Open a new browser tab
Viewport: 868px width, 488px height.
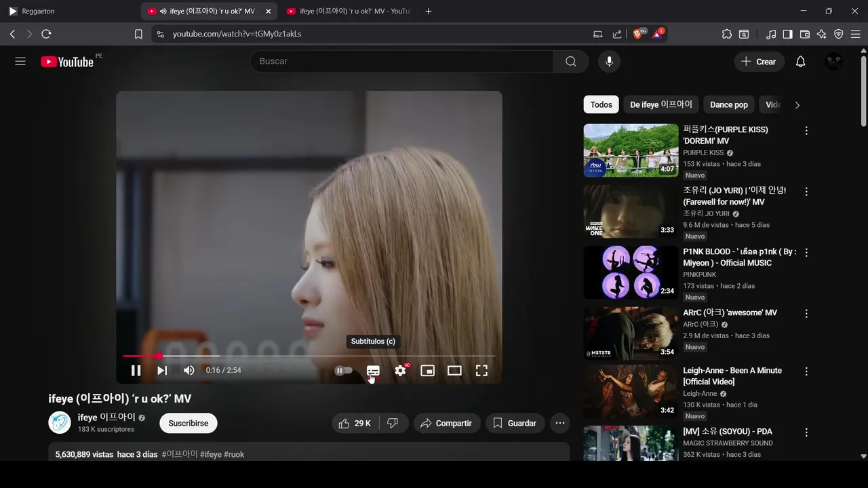pyautogui.click(x=428, y=12)
